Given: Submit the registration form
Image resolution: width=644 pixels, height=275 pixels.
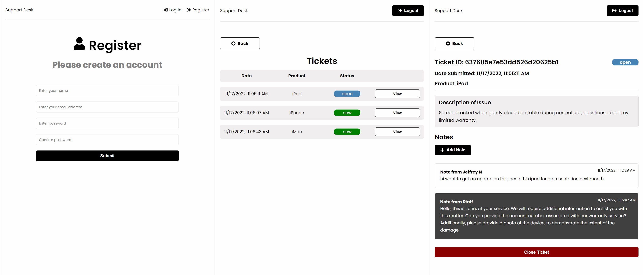Looking at the screenshot, I should (x=107, y=156).
